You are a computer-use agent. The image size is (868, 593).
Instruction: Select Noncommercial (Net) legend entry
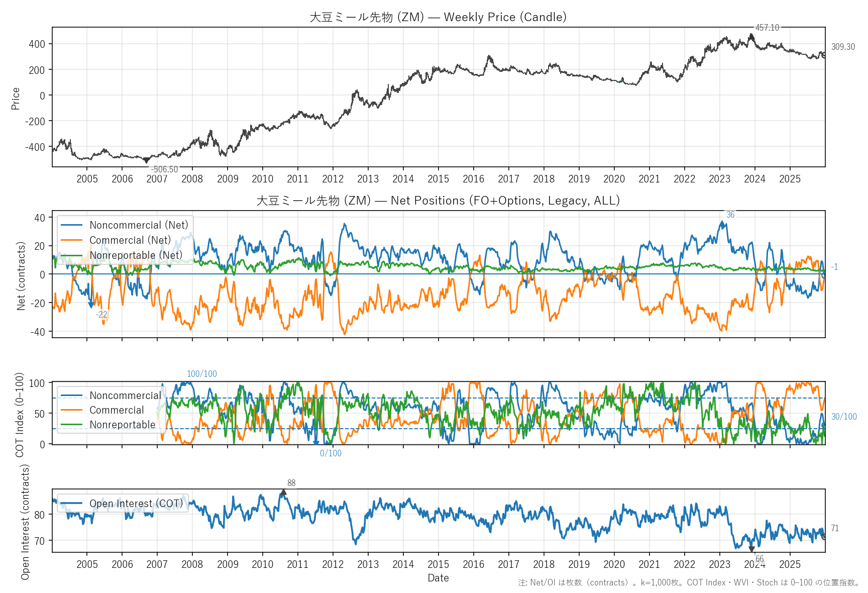point(138,225)
